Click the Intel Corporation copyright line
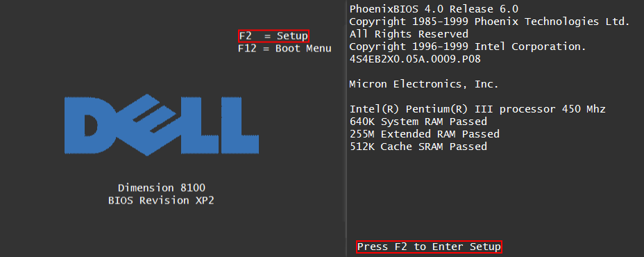 point(468,47)
